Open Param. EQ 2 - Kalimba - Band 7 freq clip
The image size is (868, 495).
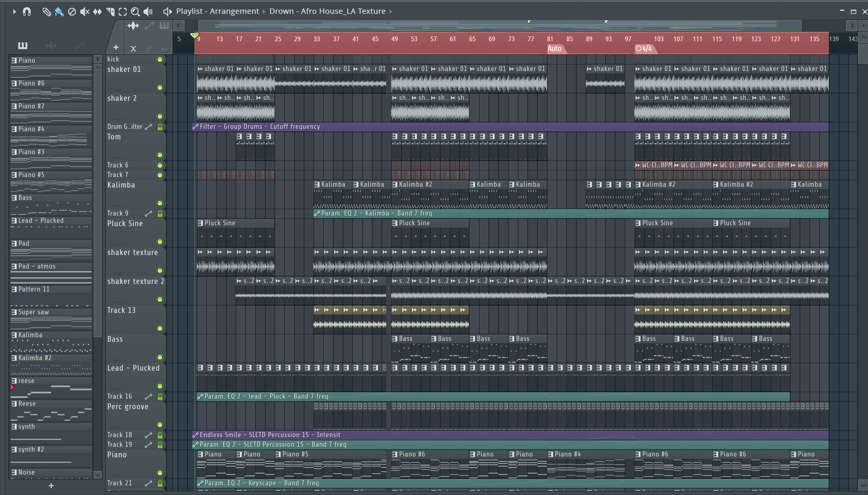[571, 213]
